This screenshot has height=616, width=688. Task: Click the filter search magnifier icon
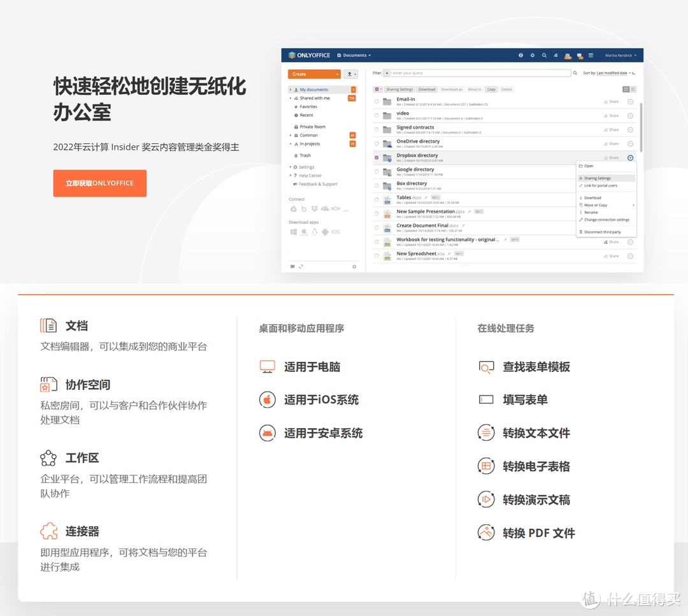[x=575, y=73]
